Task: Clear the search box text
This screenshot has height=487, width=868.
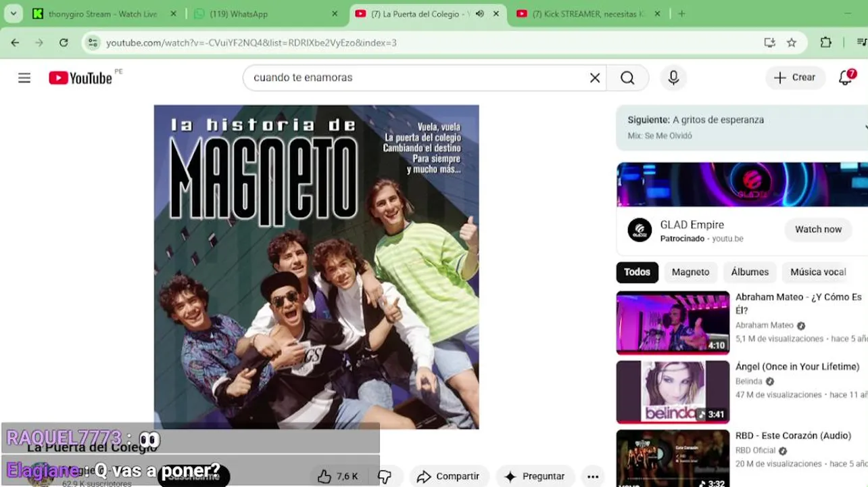Action: coord(595,78)
